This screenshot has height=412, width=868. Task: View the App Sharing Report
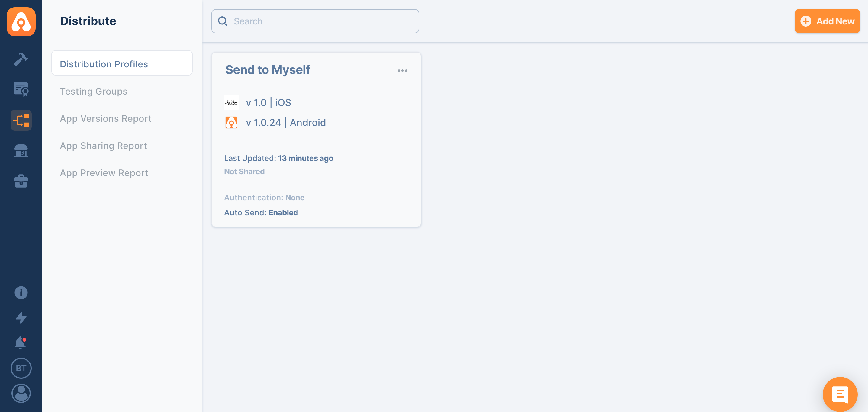click(104, 146)
